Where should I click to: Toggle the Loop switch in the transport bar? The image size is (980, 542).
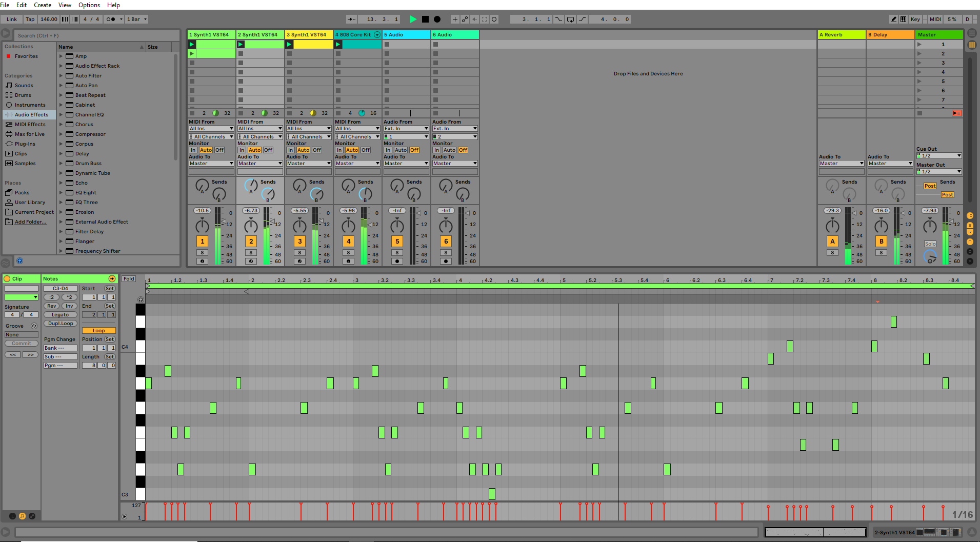coord(570,19)
